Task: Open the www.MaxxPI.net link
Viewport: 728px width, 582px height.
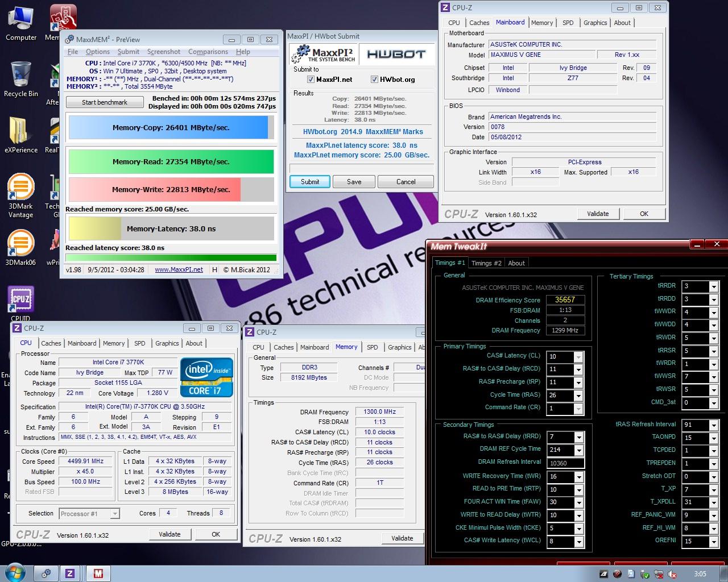Action: (179, 270)
